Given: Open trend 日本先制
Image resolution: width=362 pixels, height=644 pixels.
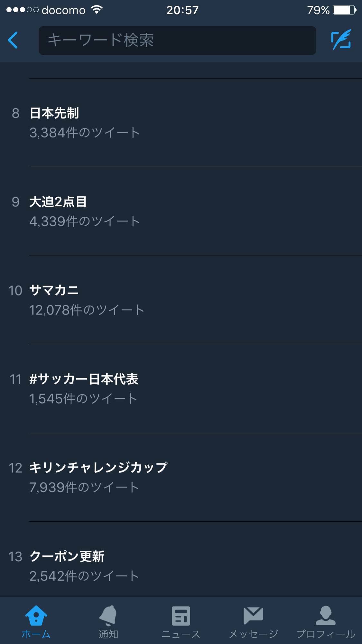Looking at the screenshot, I should click(x=54, y=113).
